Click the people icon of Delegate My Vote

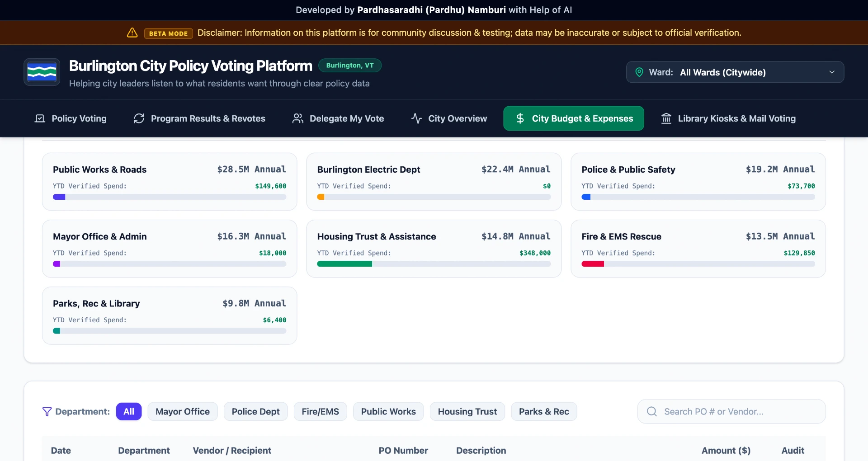click(x=297, y=118)
